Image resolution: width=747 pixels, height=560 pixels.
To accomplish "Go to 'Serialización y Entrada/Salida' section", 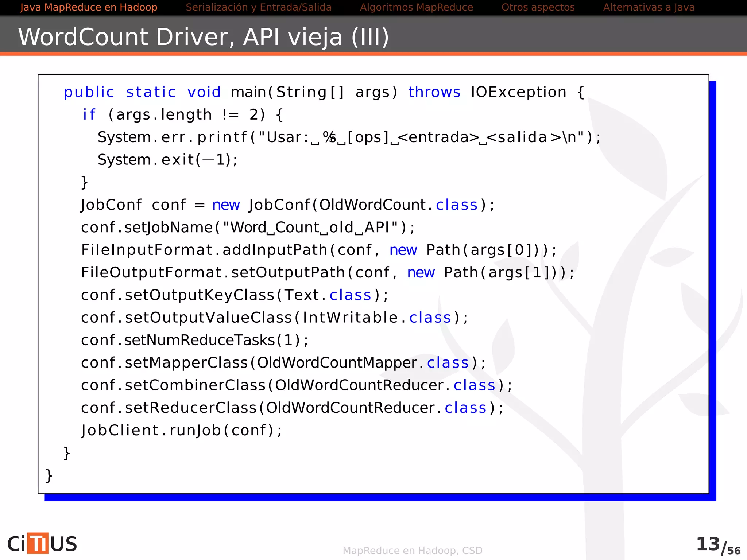I will click(x=259, y=7).
